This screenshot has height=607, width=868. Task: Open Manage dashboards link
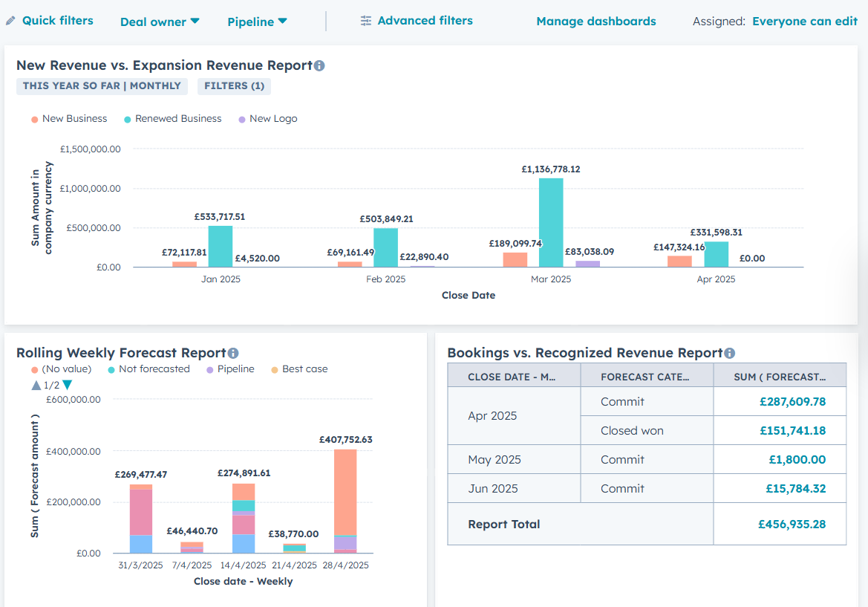pyautogui.click(x=596, y=22)
